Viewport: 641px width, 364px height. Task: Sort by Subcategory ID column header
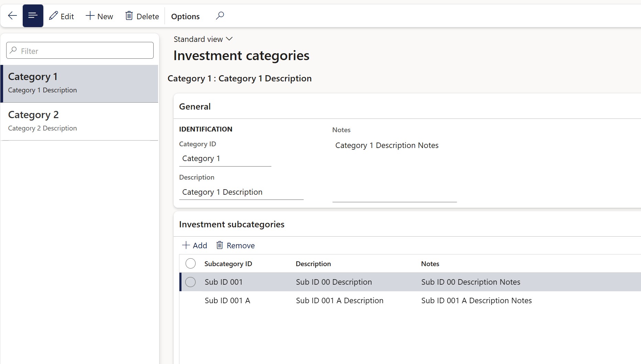(x=228, y=264)
